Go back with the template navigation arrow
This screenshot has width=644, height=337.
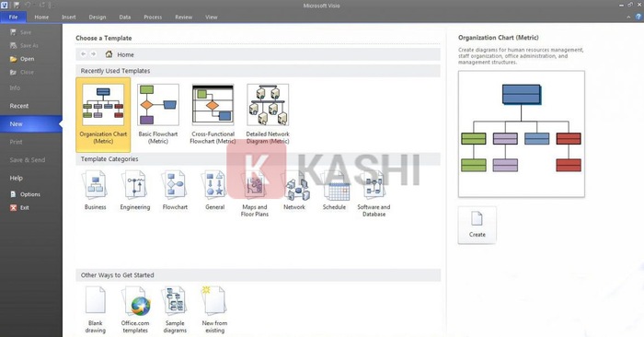tap(84, 54)
